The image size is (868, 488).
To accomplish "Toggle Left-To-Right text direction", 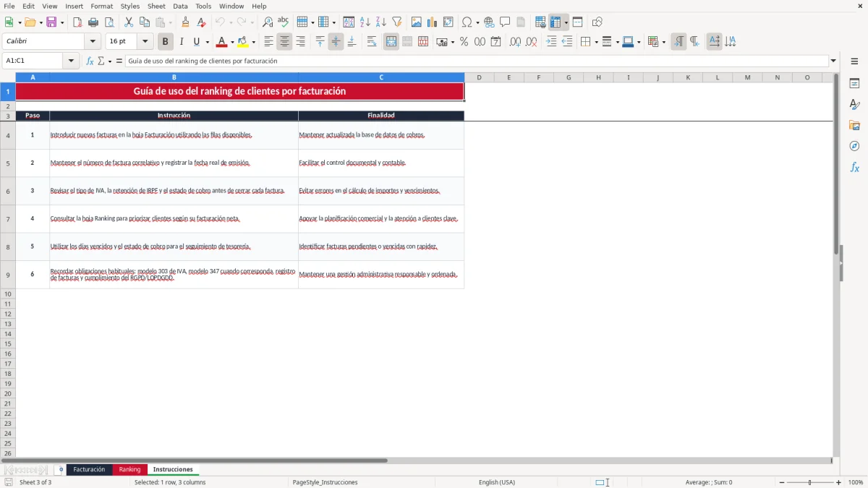I will (x=678, y=42).
